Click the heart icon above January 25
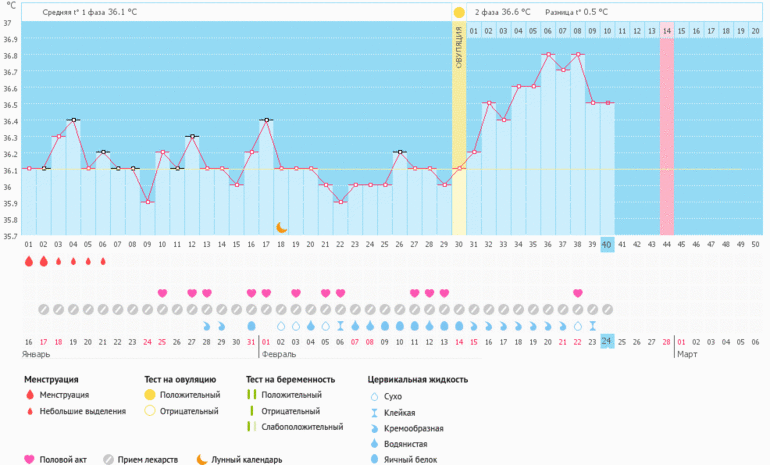The width and height of the screenshot is (770, 465). [x=162, y=293]
